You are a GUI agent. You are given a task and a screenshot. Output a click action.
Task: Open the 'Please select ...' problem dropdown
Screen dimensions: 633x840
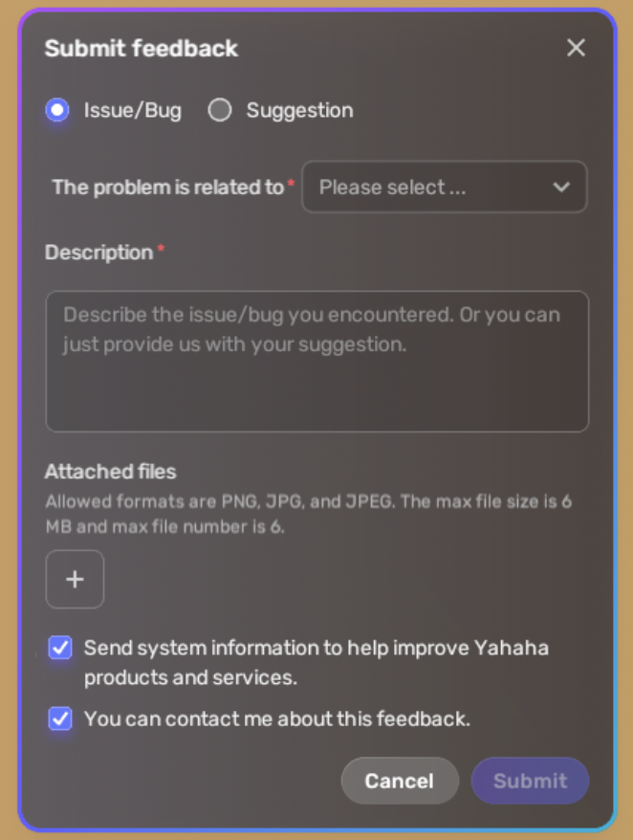(445, 187)
